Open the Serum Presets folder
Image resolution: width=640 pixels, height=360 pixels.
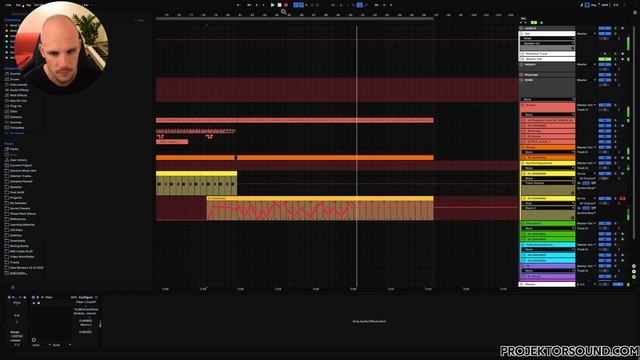(x=20, y=208)
